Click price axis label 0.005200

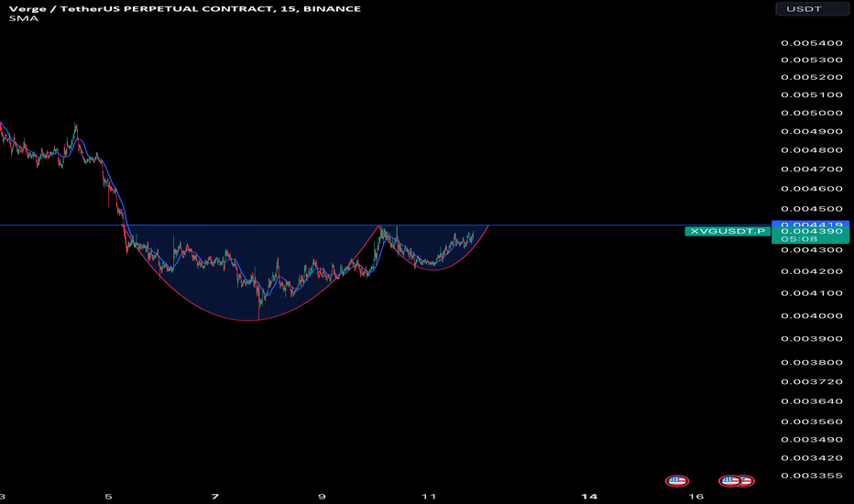click(812, 77)
